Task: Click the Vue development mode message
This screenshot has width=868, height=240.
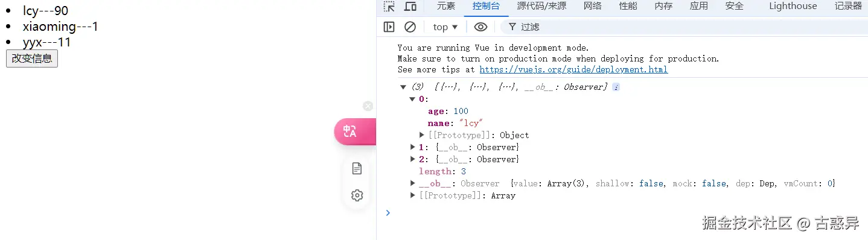Action: pyautogui.click(x=558, y=58)
